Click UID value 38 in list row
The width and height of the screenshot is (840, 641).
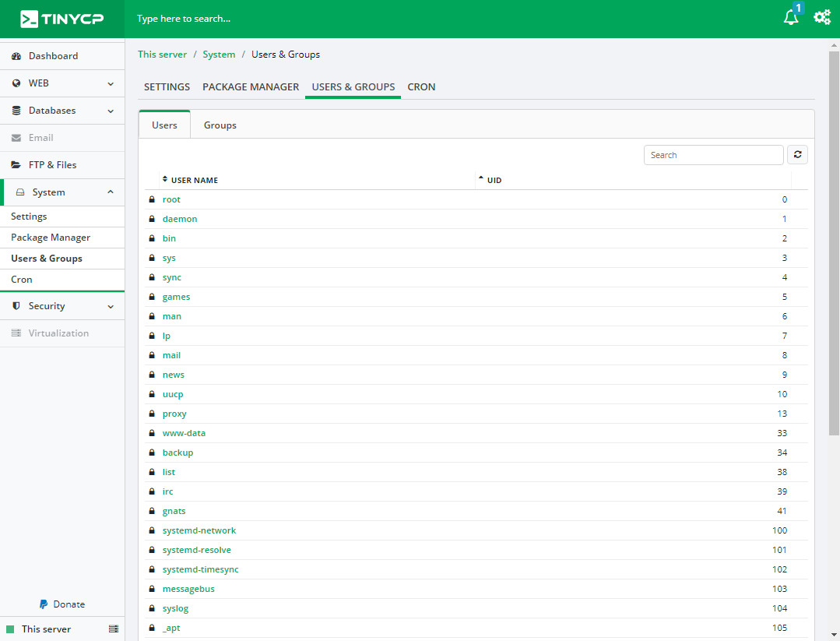point(782,472)
